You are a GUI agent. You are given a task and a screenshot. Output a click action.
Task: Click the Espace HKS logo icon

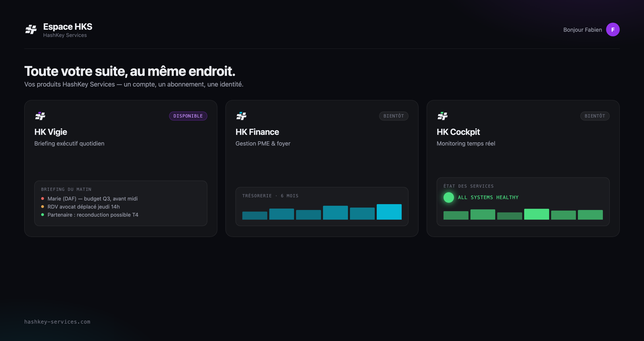(x=31, y=29)
